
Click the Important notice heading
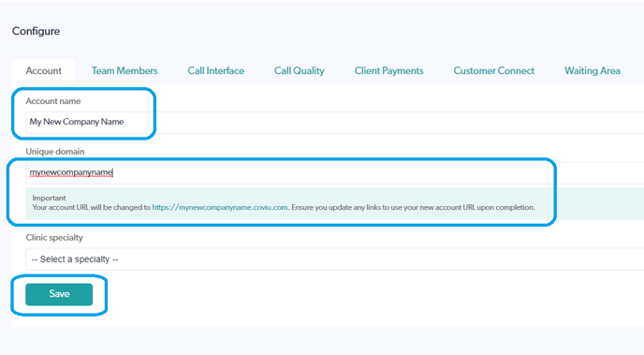(x=49, y=198)
